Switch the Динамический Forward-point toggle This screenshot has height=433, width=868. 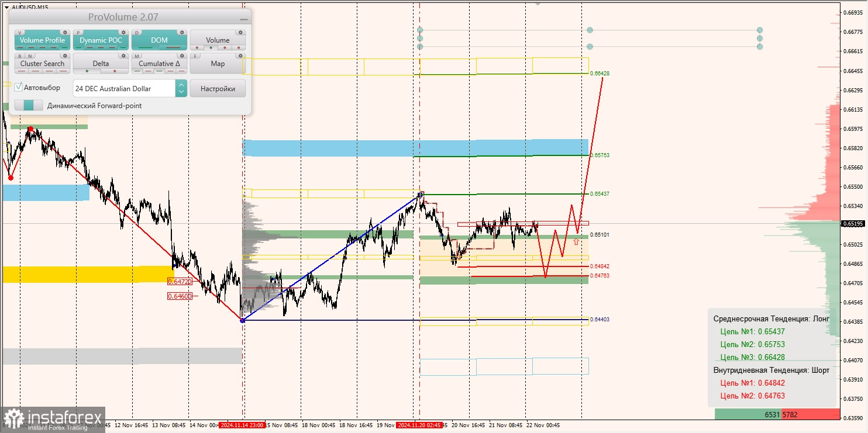(x=29, y=105)
